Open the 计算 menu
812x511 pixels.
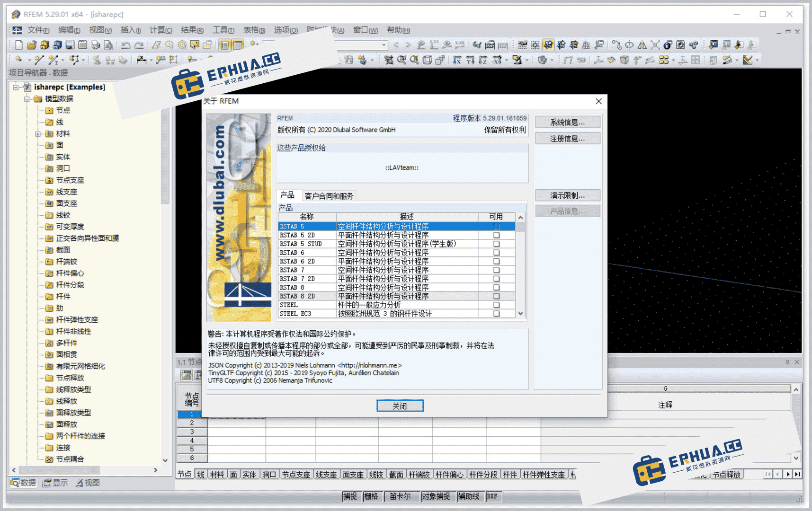click(x=161, y=30)
